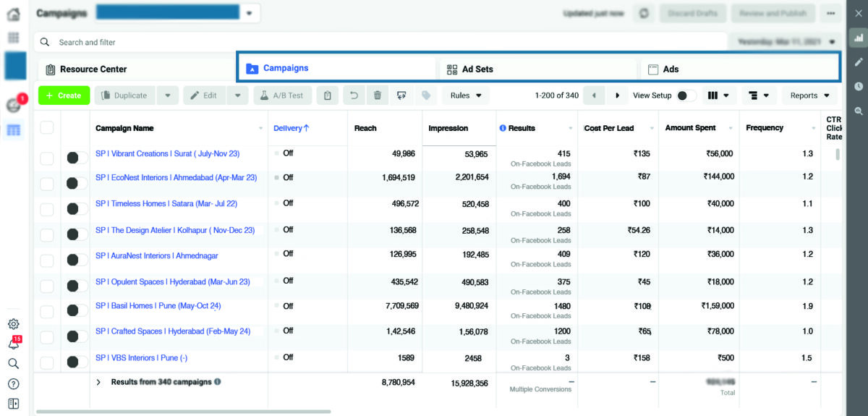Click the Discard Drafts button
Screen dimensions: 868x416
point(693,14)
